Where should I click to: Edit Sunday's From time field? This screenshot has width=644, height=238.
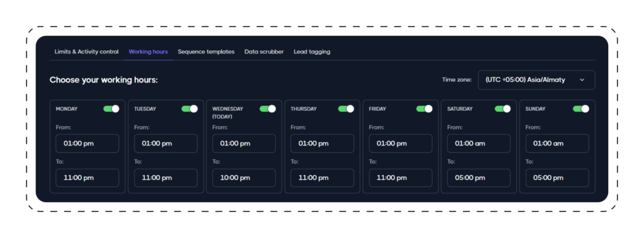(557, 144)
